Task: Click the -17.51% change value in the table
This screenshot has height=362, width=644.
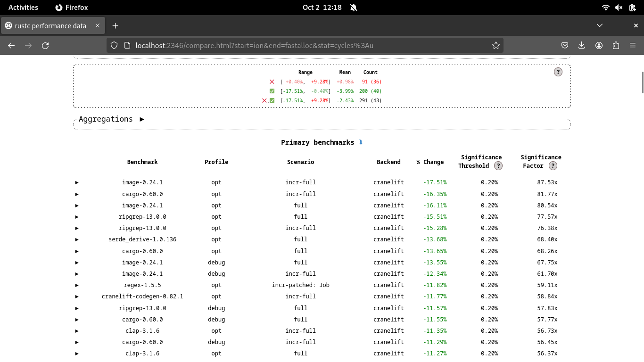Action: [435, 182]
